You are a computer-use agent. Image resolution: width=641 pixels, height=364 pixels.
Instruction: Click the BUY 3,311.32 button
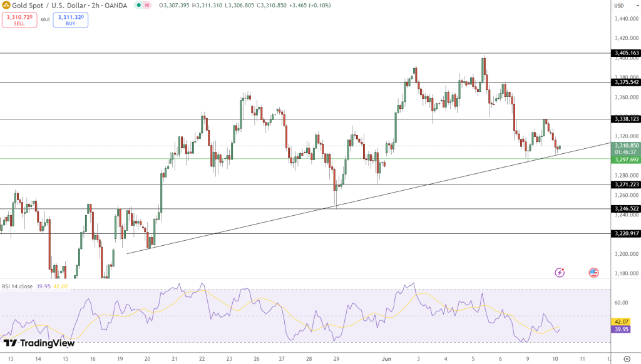(x=70, y=20)
